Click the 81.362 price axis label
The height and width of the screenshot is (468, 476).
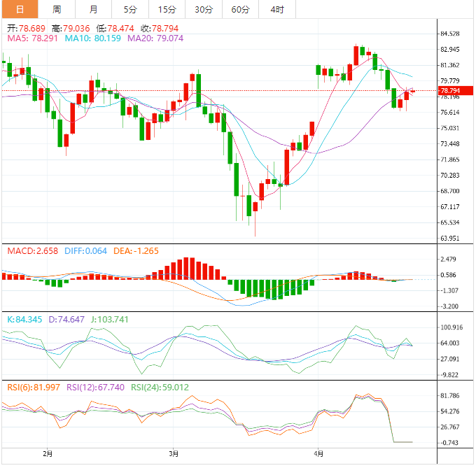pyautogui.click(x=450, y=65)
